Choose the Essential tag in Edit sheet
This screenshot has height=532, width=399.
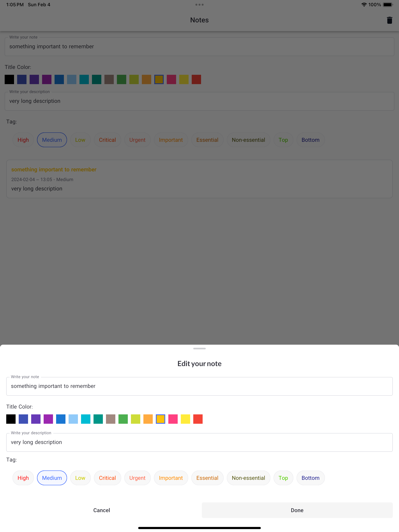pyautogui.click(x=207, y=478)
